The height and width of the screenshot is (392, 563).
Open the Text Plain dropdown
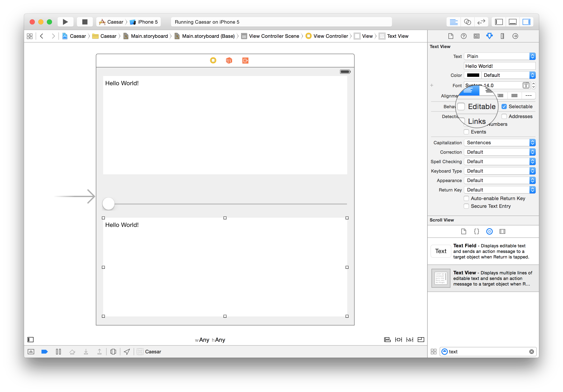pos(500,56)
